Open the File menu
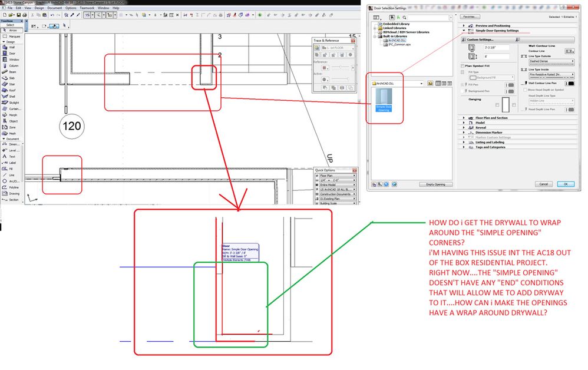 (x=10, y=8)
